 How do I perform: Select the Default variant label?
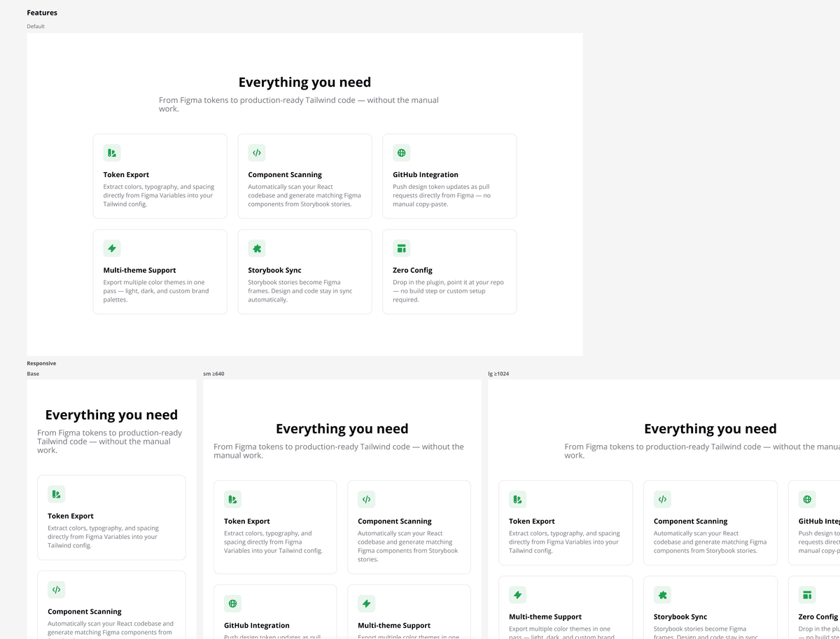[35, 26]
